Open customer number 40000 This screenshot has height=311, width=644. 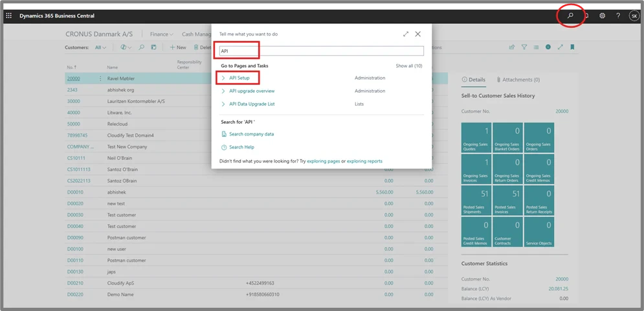[x=74, y=113]
